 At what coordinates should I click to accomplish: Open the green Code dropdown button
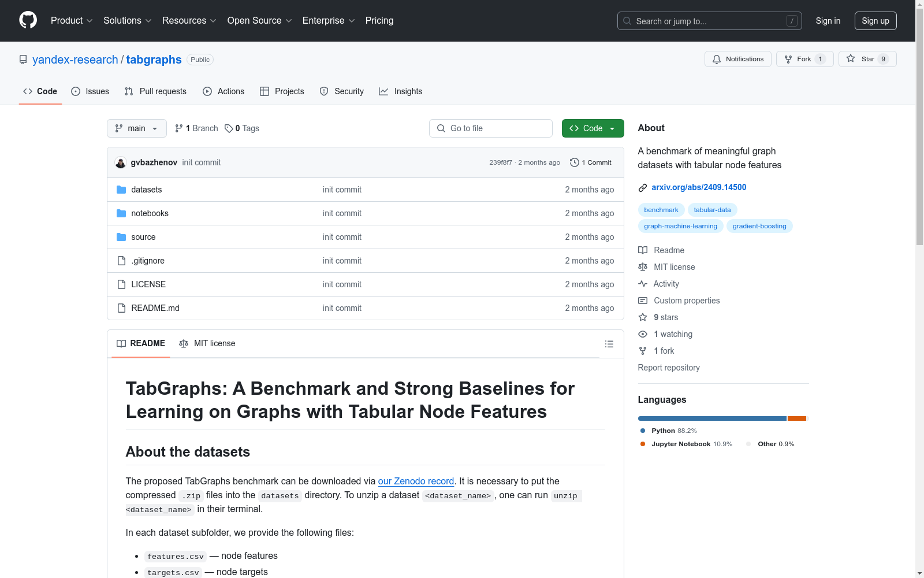click(x=593, y=128)
